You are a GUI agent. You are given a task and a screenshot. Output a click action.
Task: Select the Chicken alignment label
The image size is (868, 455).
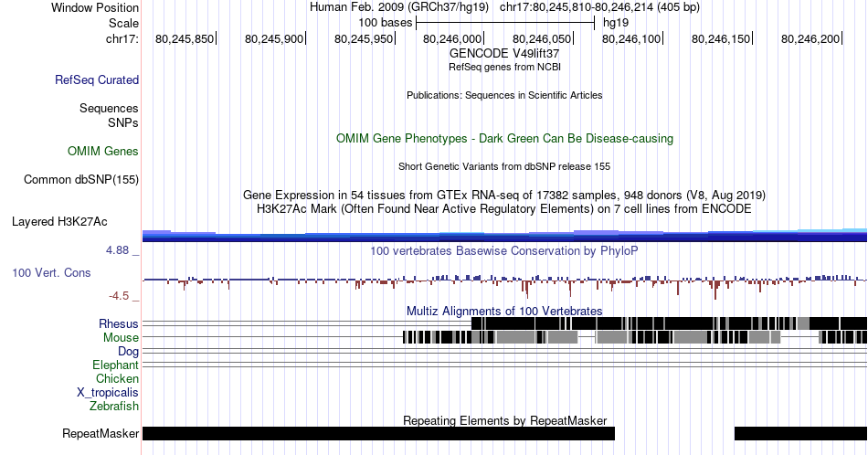(117, 378)
